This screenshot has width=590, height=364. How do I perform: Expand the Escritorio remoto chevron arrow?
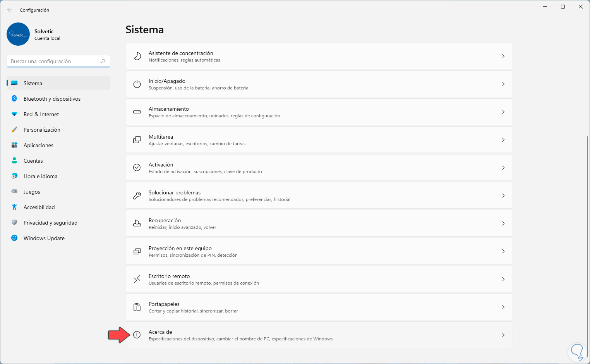point(503,279)
